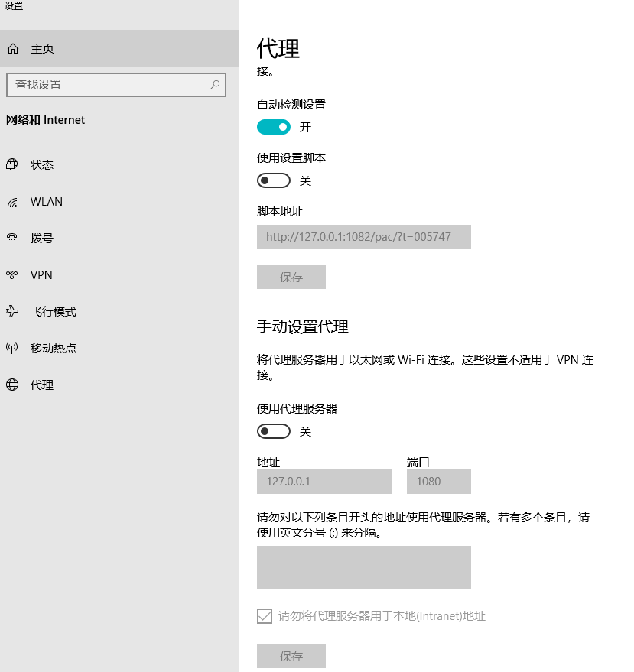The height and width of the screenshot is (672, 634).
Task: Click the WLAN wifi icon
Action: click(12, 202)
